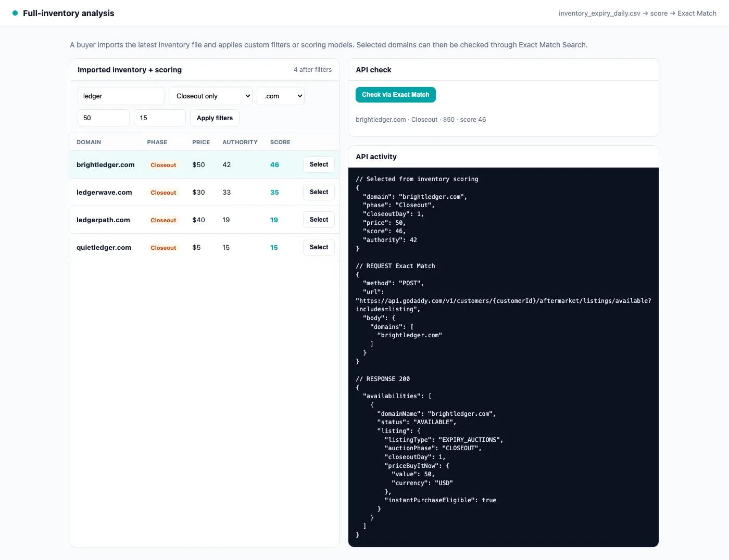This screenshot has height=560, width=729.
Task: Click the selected domain summary under API check
Action: pos(421,120)
